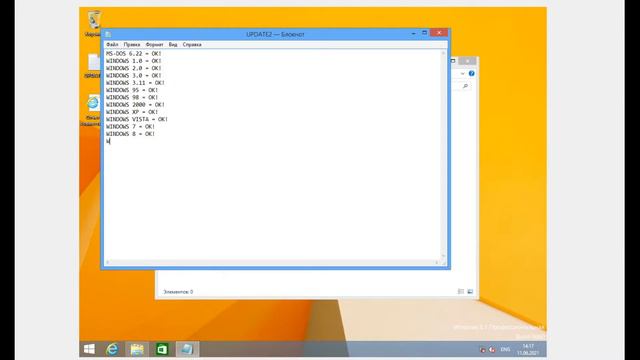Click the line "WINDOWS 95 = OK!"

tap(132, 90)
